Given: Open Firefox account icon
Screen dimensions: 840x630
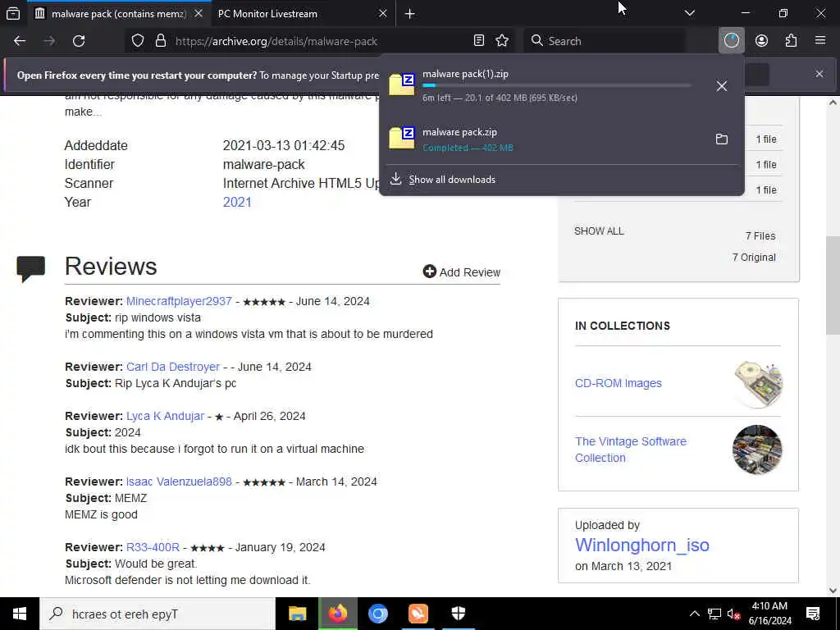Looking at the screenshot, I should pyautogui.click(x=761, y=41).
